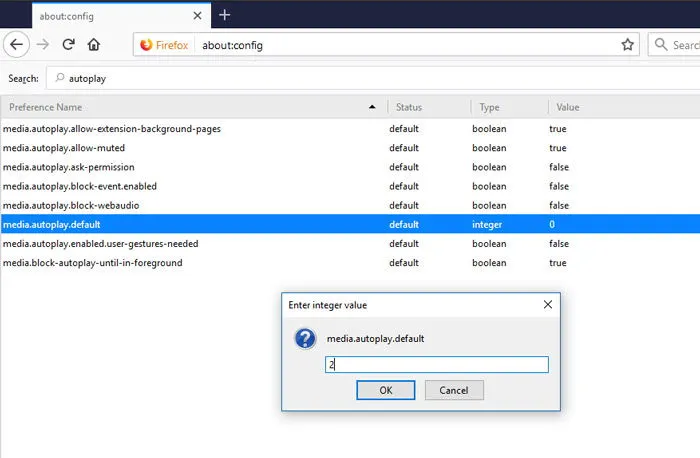Go back with the back arrow button

click(17, 45)
